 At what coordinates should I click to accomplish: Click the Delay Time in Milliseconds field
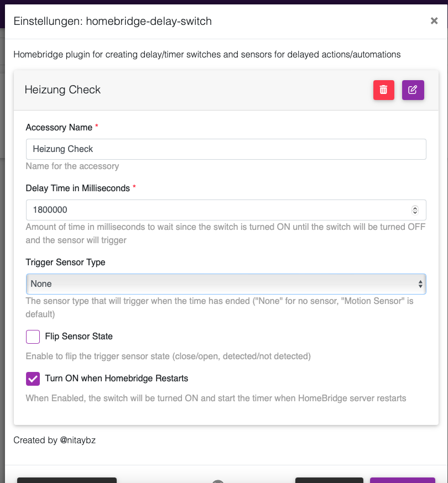[216, 210]
